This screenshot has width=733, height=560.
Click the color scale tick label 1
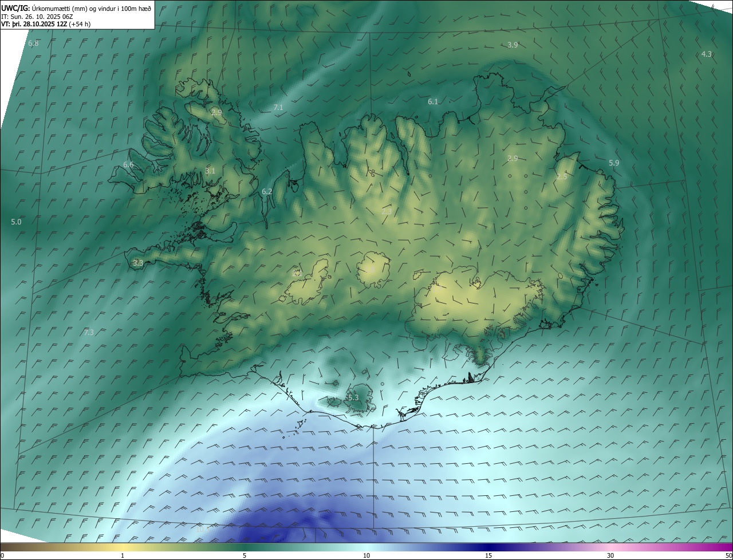click(x=123, y=555)
